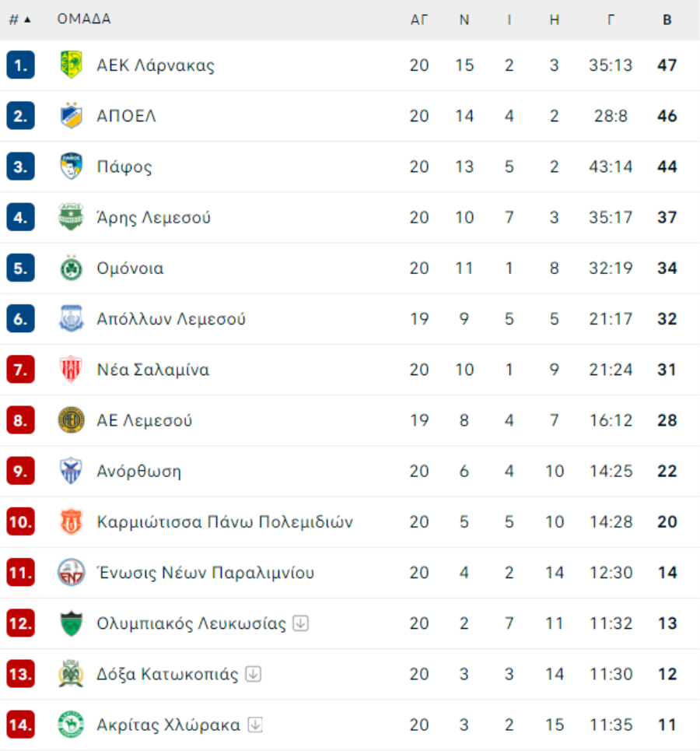700x751 pixels.
Task: Click the blue position badge number 1
Action: [20, 65]
